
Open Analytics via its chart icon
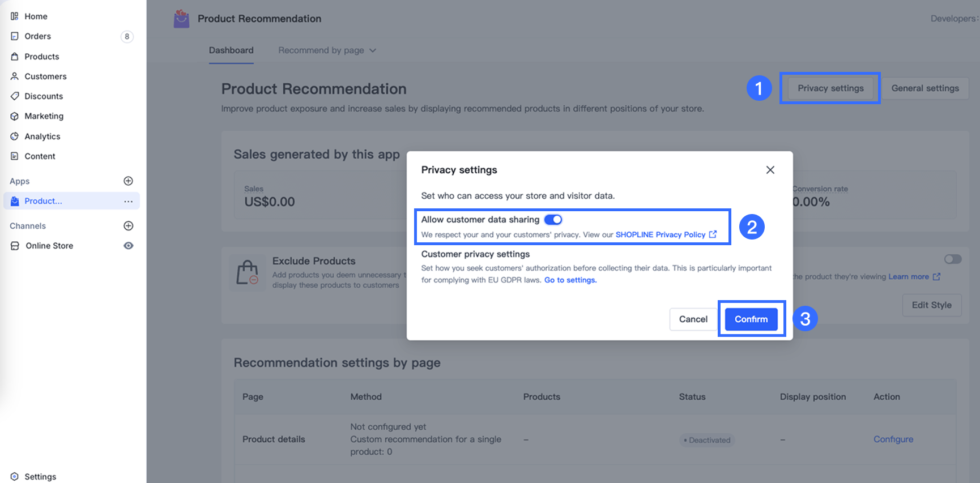tap(15, 136)
